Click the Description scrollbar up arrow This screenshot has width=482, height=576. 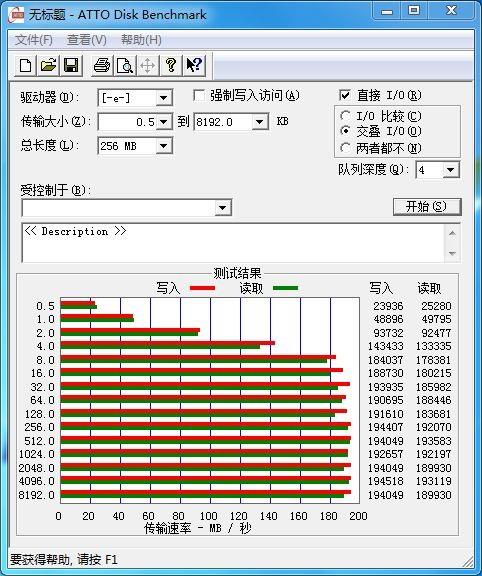coord(452,233)
